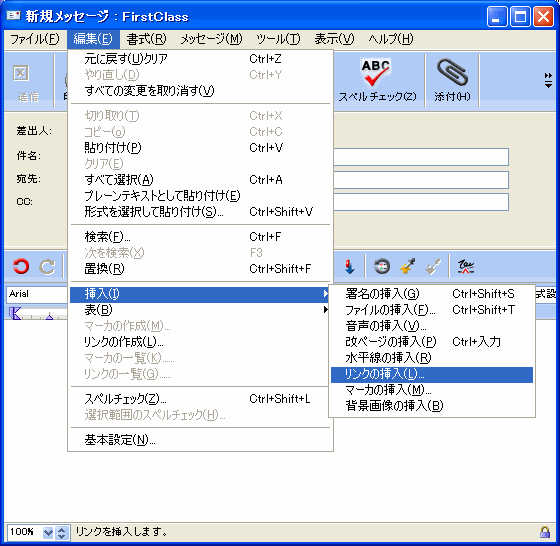Click the ruler left indent marker
This screenshot has width=560, height=546.
click(15, 314)
